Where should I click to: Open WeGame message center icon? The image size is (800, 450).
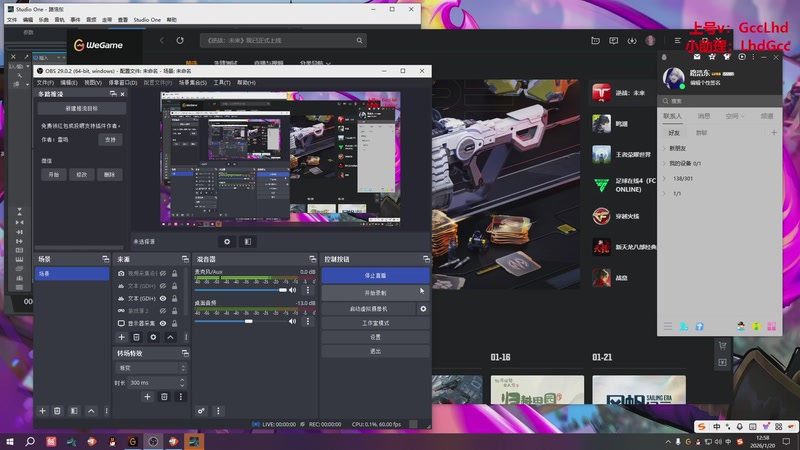click(x=613, y=41)
